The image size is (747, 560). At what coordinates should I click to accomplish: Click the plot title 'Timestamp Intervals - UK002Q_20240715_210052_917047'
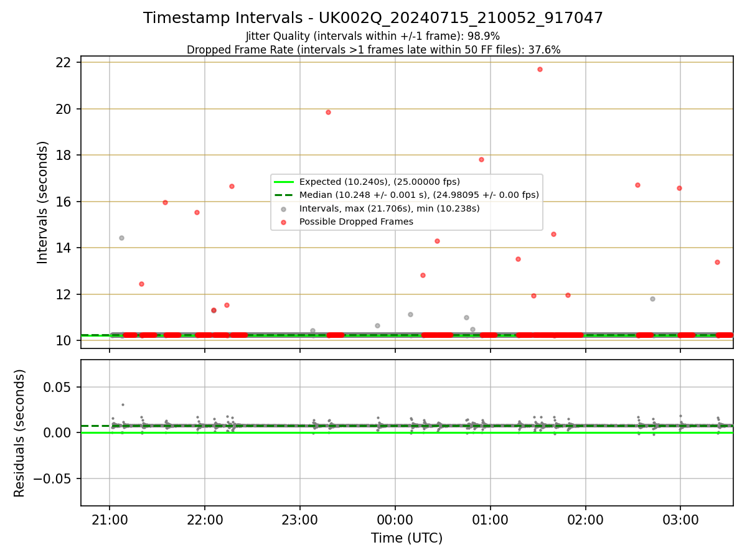373,18
